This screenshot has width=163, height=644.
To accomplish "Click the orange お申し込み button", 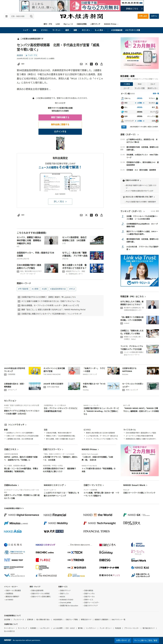I will coord(143,16).
